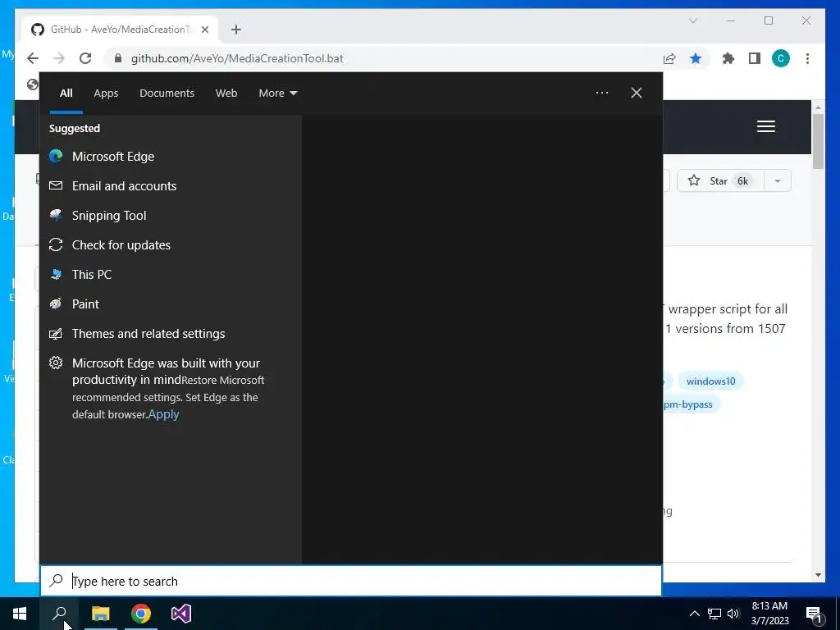
Task: Open a new Chrome tab
Action: point(236,30)
